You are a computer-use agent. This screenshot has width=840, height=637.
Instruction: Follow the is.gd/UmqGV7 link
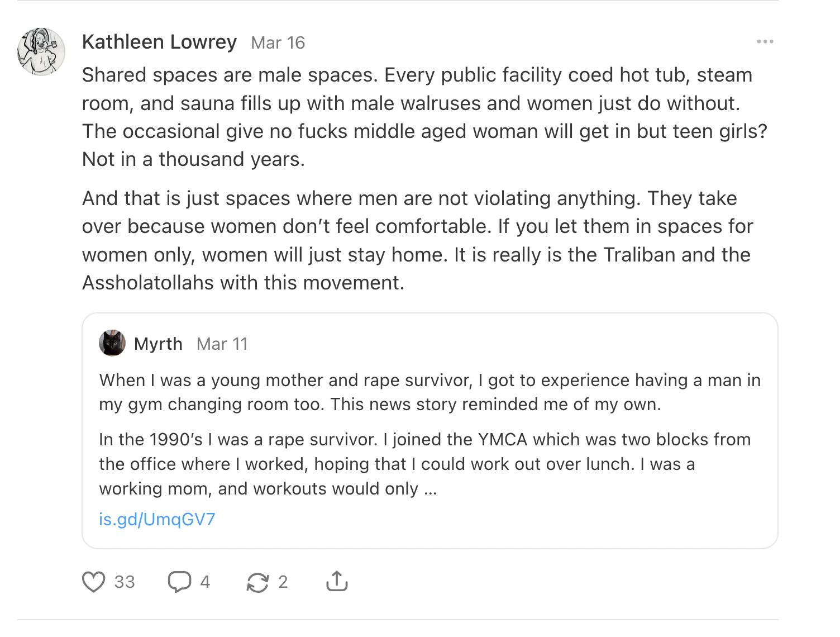157,519
